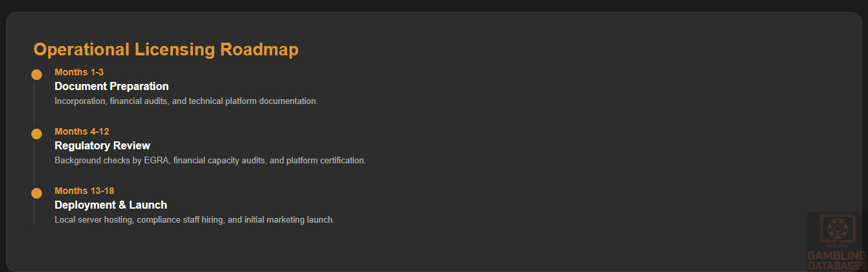The width and height of the screenshot is (868, 272).
Task: Open the Deployment & Launch heading
Action: coord(110,205)
